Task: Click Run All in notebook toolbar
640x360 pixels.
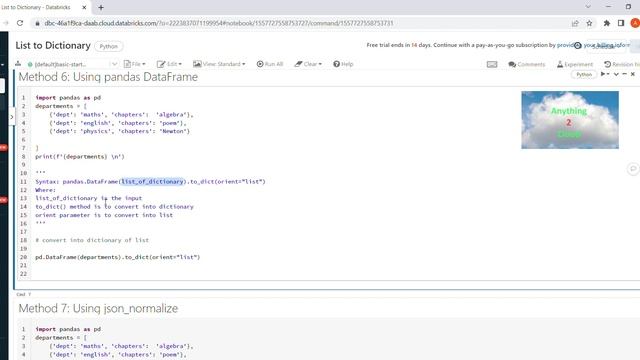Action: 270,64
